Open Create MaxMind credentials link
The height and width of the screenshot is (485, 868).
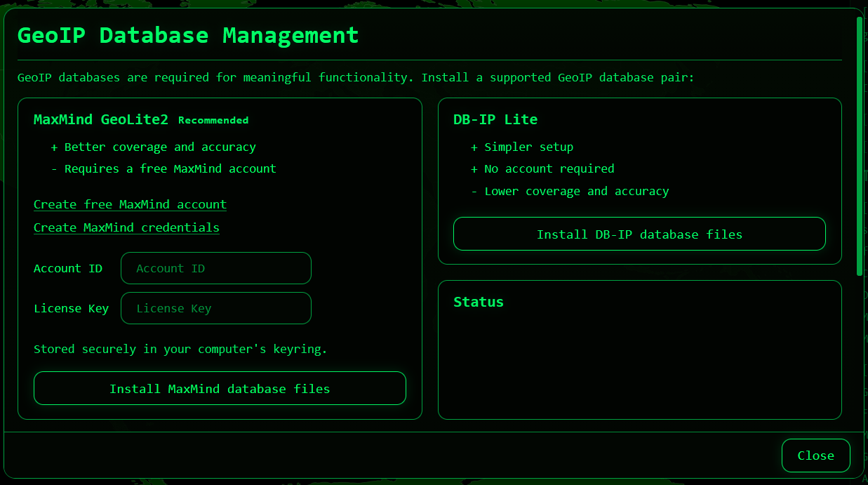pos(126,227)
